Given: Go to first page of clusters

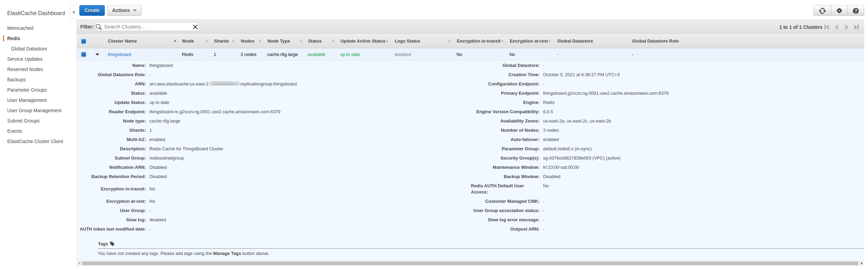Looking at the screenshot, I should tap(827, 27).
